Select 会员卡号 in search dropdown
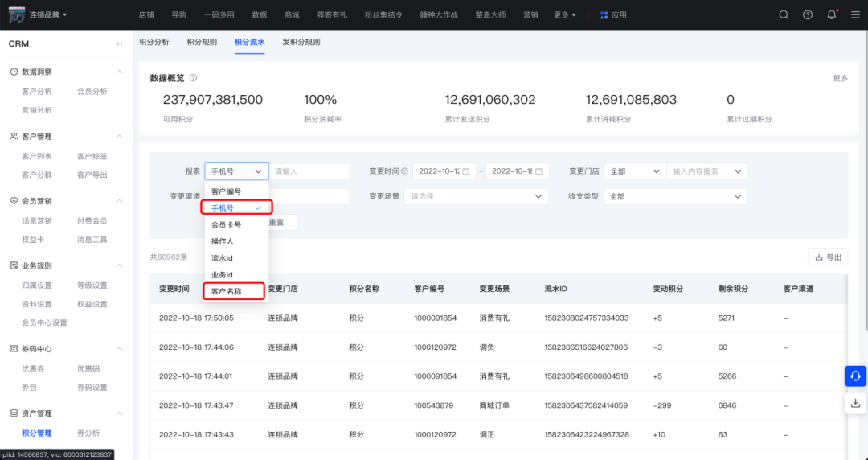This screenshot has height=460, width=868. coord(236,224)
